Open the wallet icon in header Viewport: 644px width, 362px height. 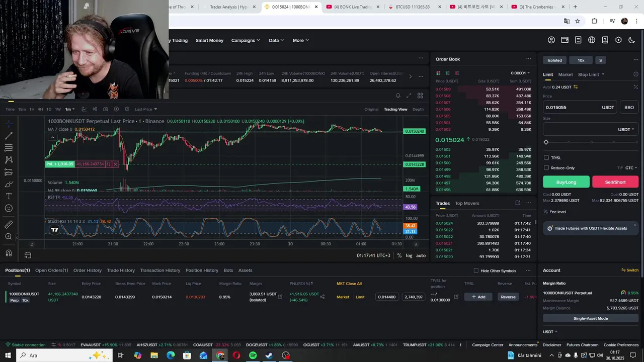pyautogui.click(x=565, y=40)
